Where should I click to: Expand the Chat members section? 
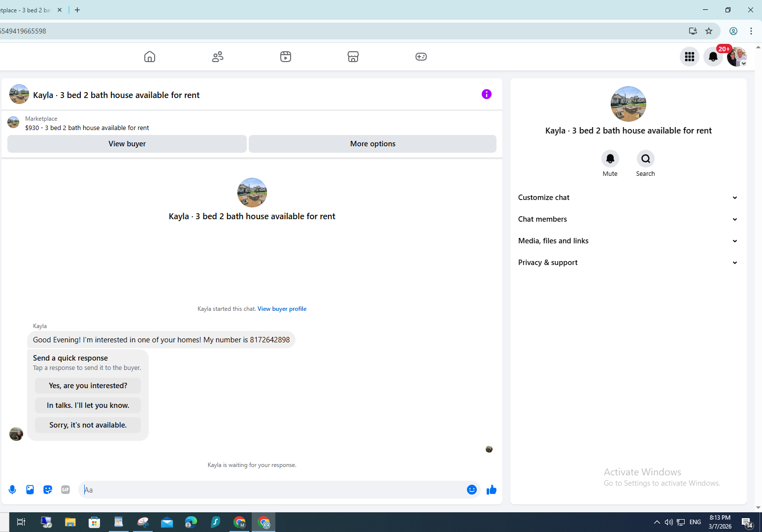(x=628, y=219)
